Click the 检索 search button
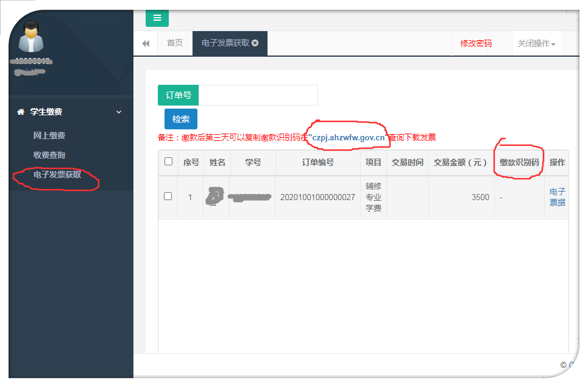The image size is (588, 388). [181, 120]
